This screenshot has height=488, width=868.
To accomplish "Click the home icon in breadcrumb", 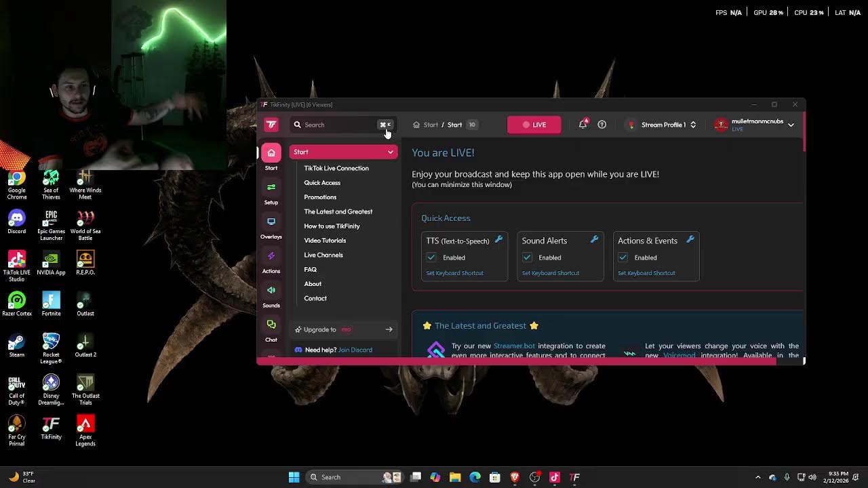I will click(x=416, y=125).
